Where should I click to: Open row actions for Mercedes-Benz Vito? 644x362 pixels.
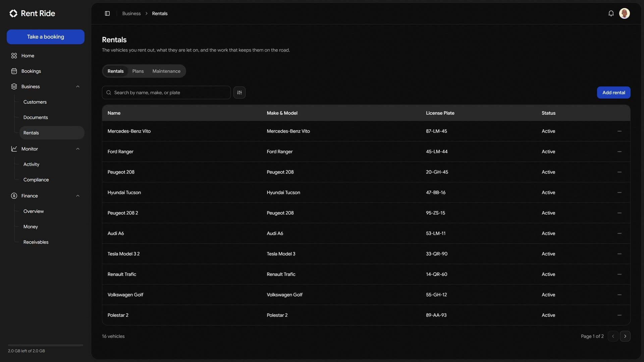click(620, 131)
